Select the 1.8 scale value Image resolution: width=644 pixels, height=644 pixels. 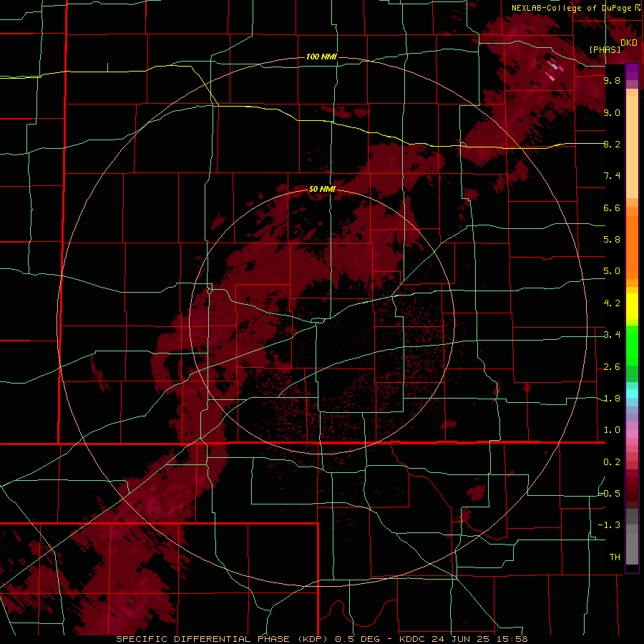(612, 399)
